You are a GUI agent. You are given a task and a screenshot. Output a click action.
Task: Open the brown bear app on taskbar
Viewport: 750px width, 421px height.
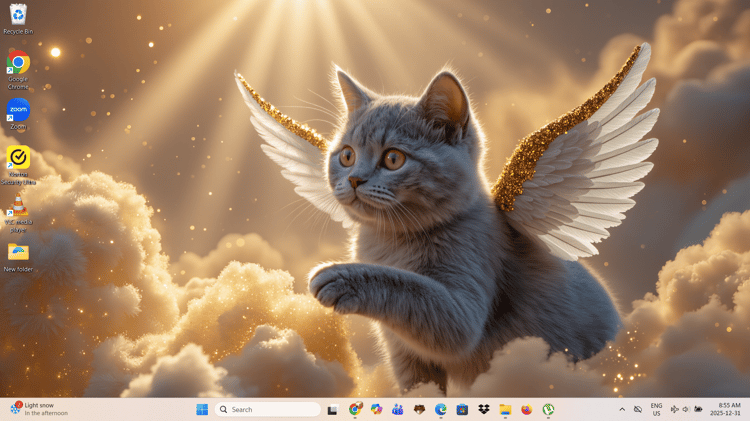click(419, 410)
